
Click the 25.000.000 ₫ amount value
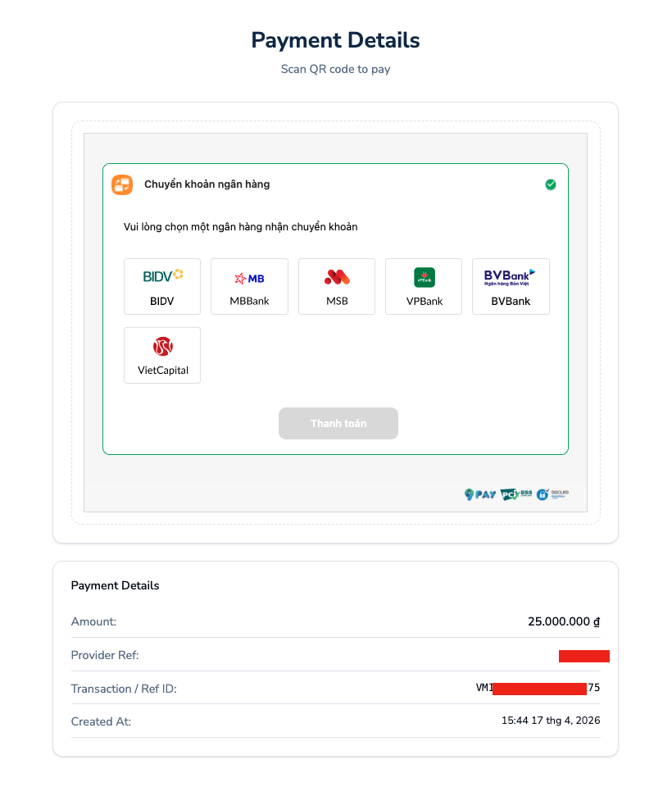[x=564, y=621]
